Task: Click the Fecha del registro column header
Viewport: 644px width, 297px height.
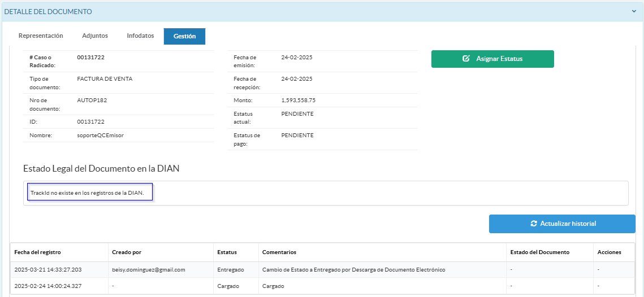Action: [x=37, y=252]
